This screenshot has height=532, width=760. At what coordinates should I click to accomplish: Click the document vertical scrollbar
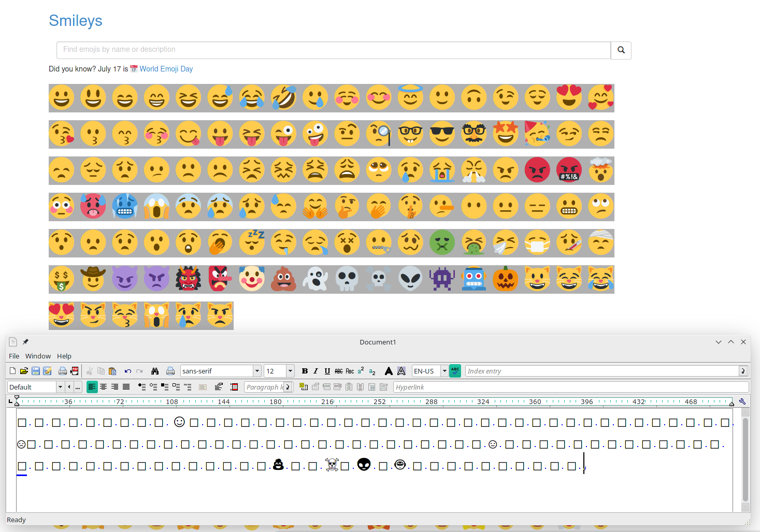(x=745, y=458)
